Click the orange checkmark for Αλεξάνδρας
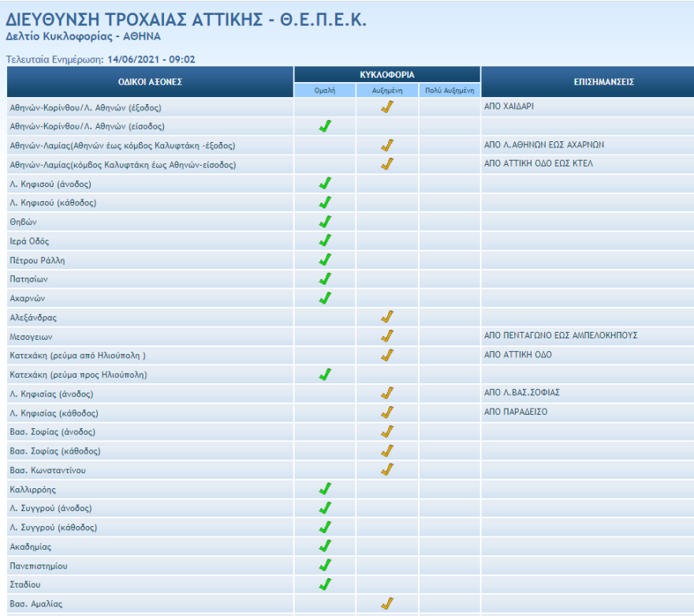The image size is (694, 616). click(386, 317)
